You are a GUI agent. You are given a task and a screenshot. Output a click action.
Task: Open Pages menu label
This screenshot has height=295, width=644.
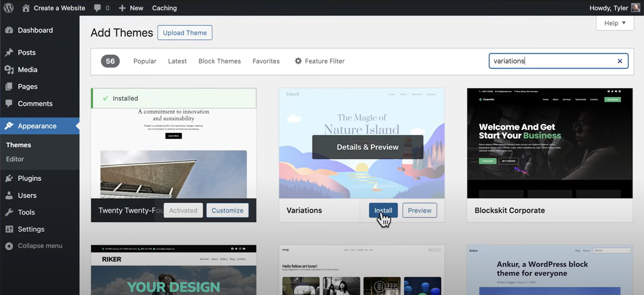pyautogui.click(x=27, y=86)
